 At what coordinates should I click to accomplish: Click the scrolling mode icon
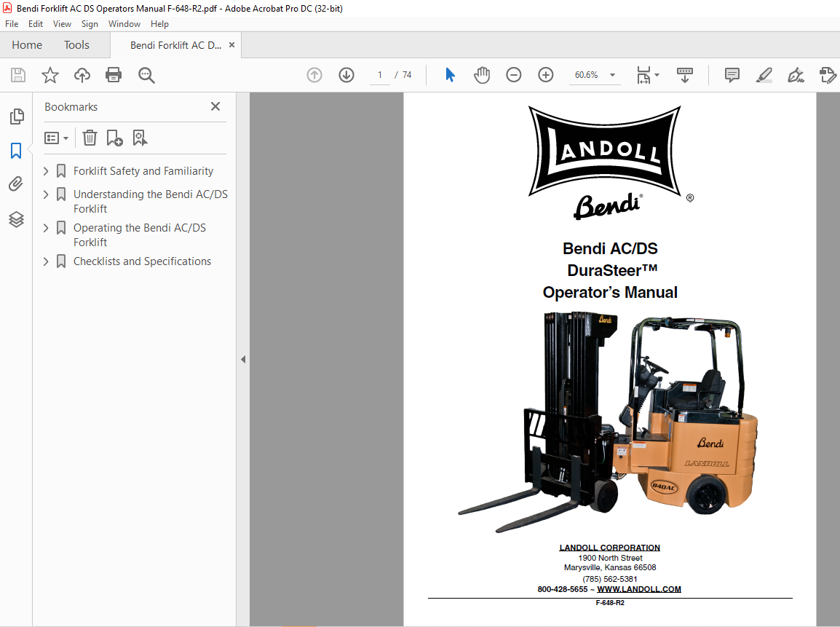685,75
